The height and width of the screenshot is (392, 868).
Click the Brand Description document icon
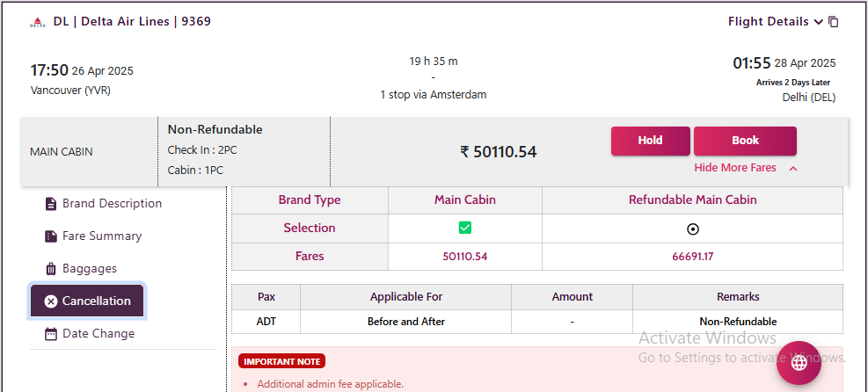tap(51, 204)
